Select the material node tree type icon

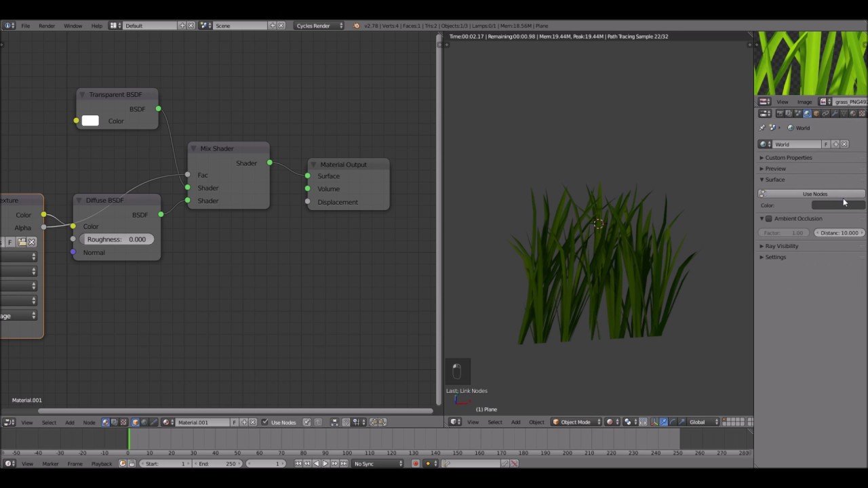point(105,422)
